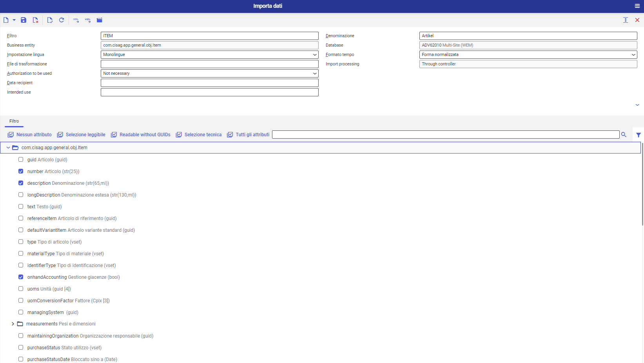Toggle the uomConversionFactor checkbox
The width and height of the screenshot is (644, 363).
pyautogui.click(x=21, y=300)
